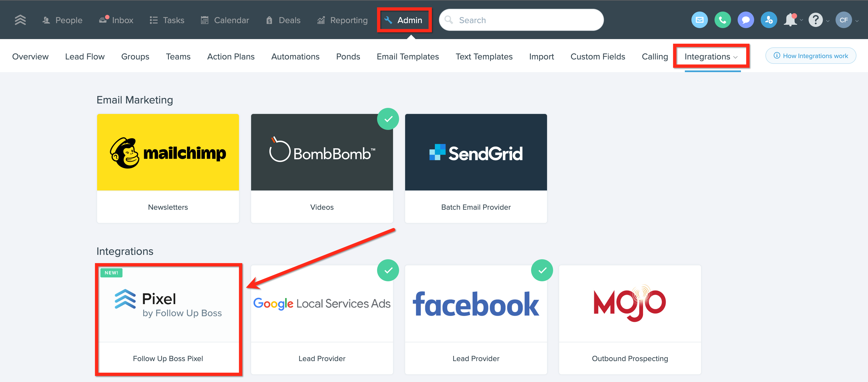Open the purple chat message icon
868x382 pixels.
746,20
